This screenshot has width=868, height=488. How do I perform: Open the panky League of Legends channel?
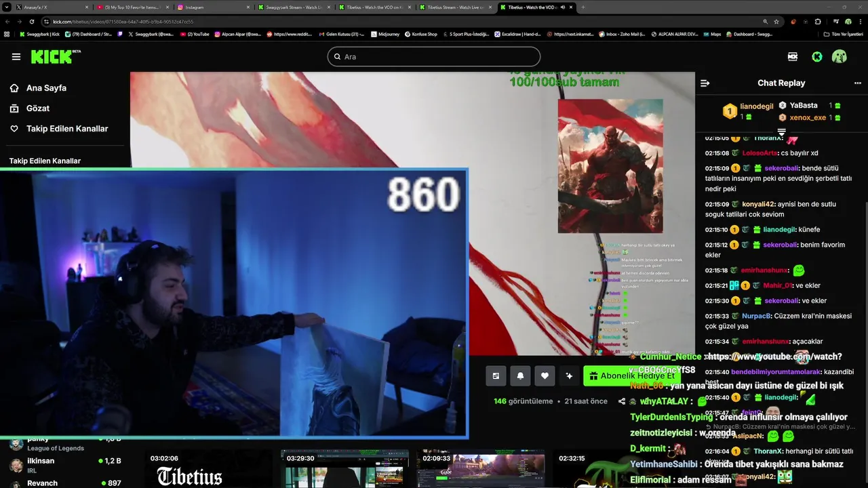click(x=64, y=443)
